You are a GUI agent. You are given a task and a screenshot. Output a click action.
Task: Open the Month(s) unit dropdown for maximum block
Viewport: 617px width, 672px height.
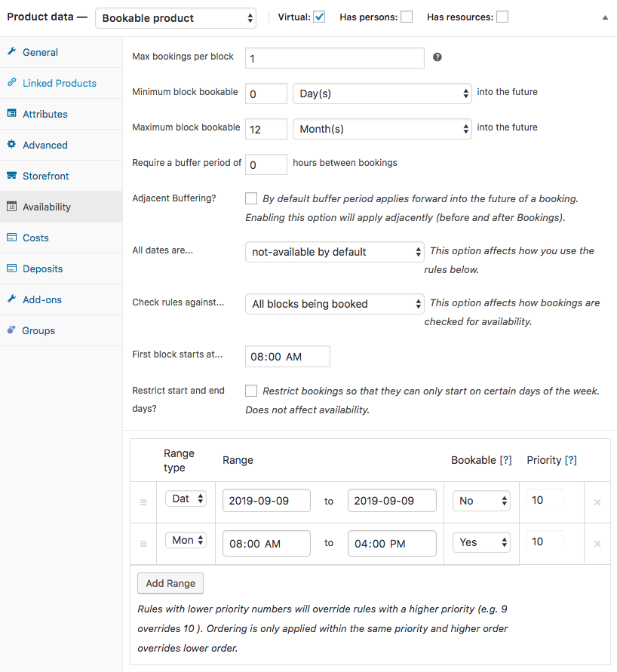point(382,129)
